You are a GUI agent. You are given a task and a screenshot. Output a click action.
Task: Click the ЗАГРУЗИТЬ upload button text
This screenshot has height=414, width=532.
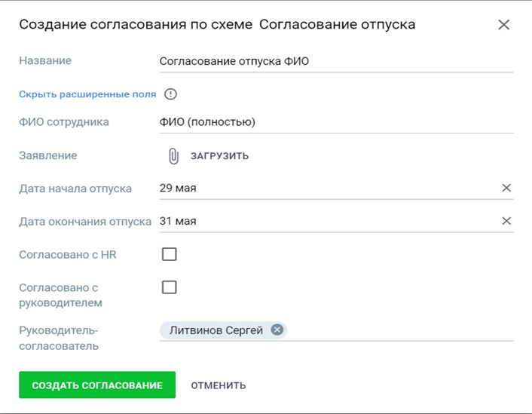click(x=219, y=156)
